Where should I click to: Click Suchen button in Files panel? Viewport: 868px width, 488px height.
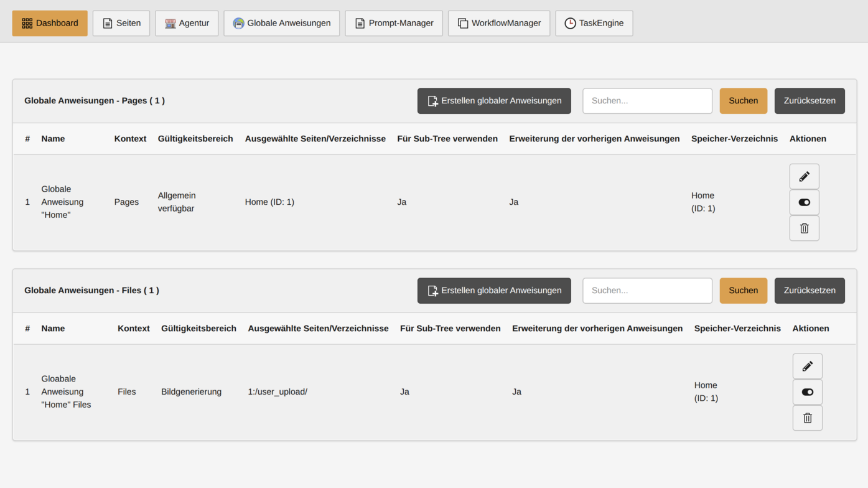743,291
